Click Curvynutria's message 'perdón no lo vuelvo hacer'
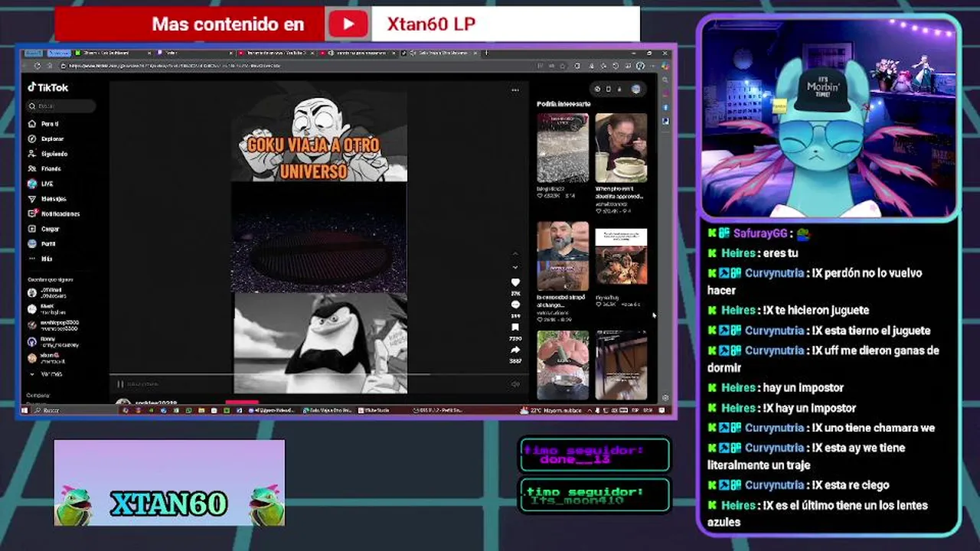 point(815,282)
